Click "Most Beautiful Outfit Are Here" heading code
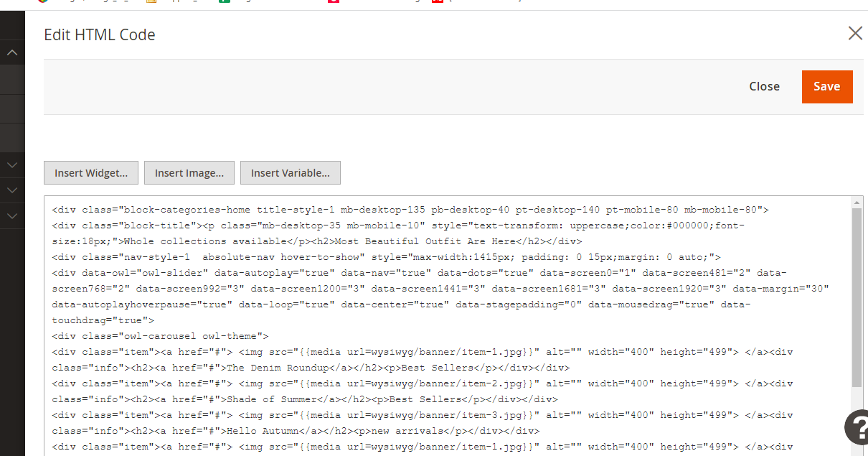 click(425, 241)
